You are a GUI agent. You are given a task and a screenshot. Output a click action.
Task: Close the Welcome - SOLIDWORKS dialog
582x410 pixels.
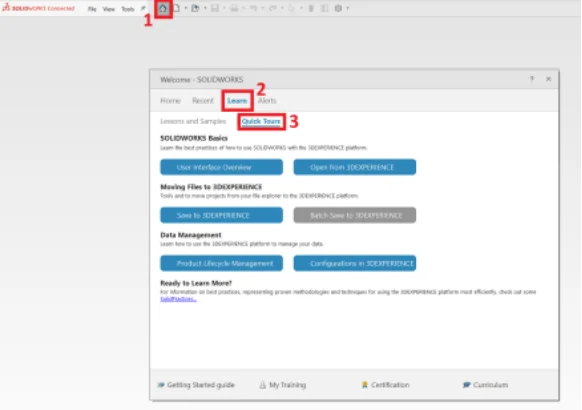[548, 79]
